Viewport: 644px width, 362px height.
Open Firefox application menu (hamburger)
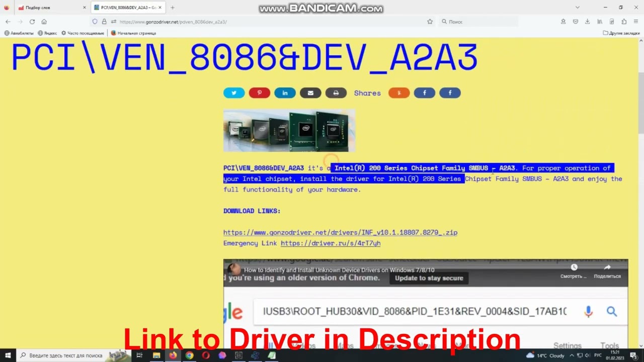pos(636,22)
